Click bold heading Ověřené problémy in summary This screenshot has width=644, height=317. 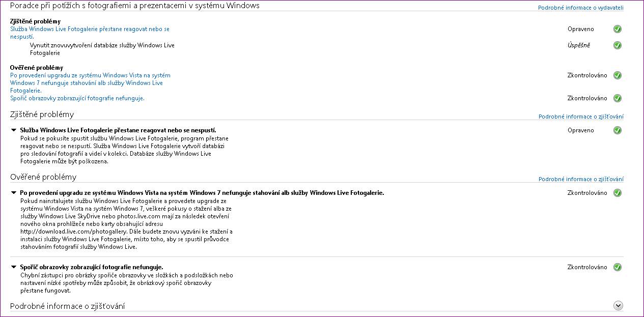click(x=37, y=68)
